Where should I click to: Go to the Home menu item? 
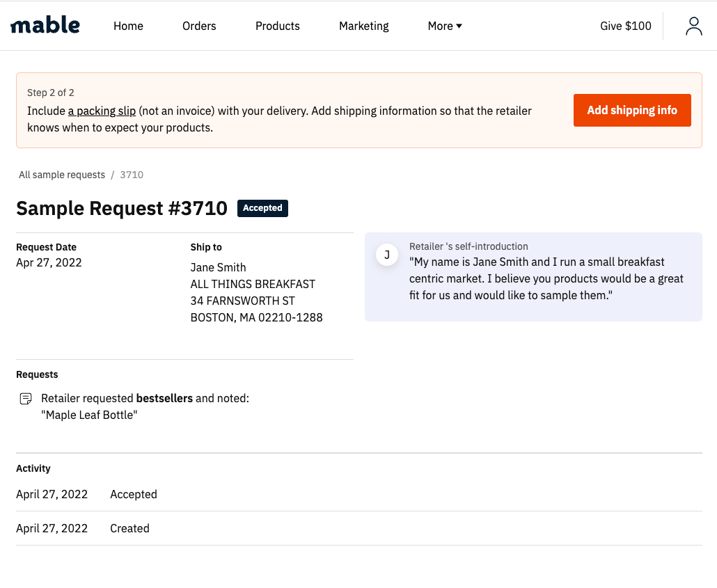coord(128,26)
